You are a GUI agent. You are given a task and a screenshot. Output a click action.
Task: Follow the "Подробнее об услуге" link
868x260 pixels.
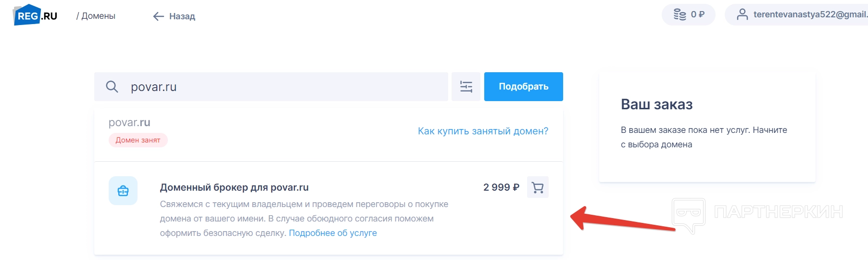[x=333, y=233]
